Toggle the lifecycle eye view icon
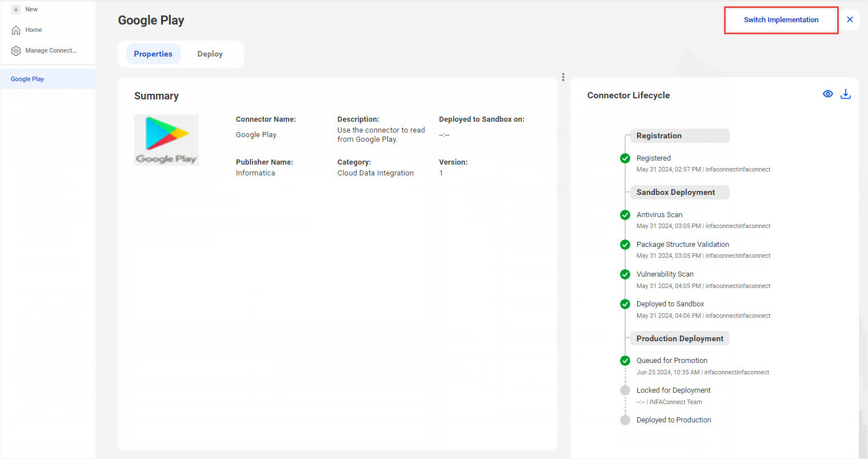This screenshot has width=868, height=459. click(x=827, y=94)
